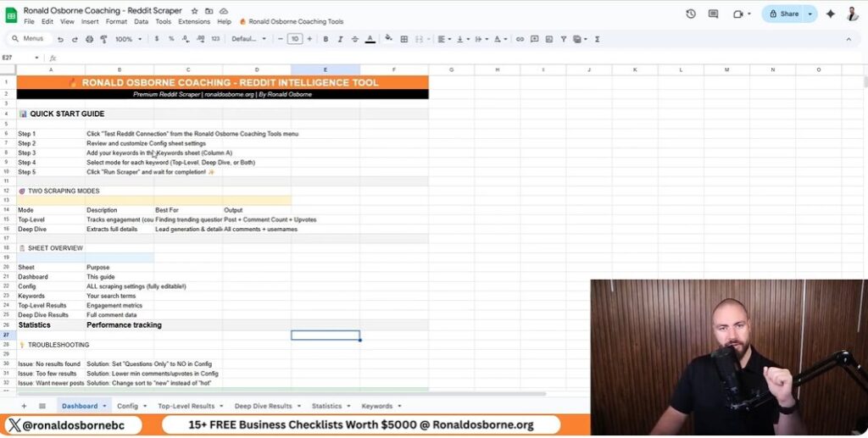Insert a link using the link icon
The width and height of the screenshot is (868, 438).
tap(520, 39)
